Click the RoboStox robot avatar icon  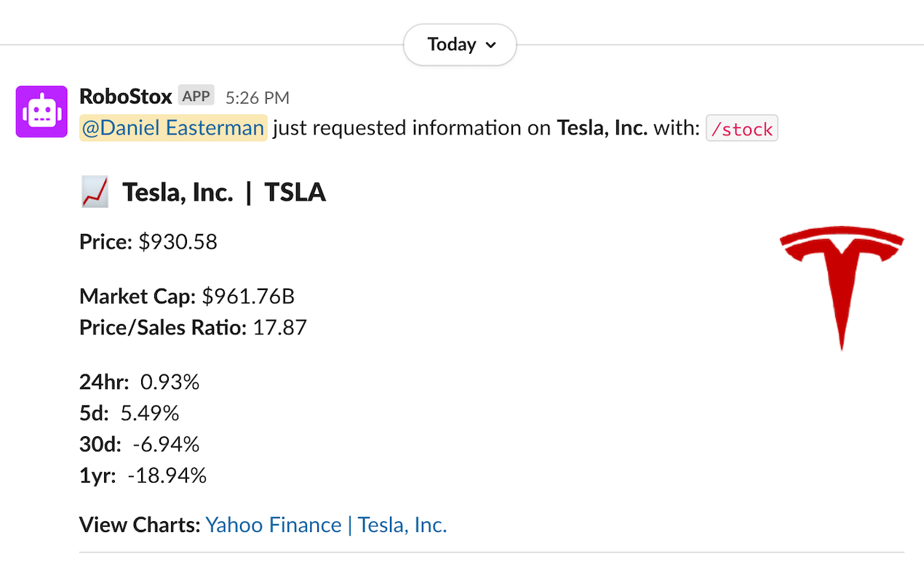point(41,111)
